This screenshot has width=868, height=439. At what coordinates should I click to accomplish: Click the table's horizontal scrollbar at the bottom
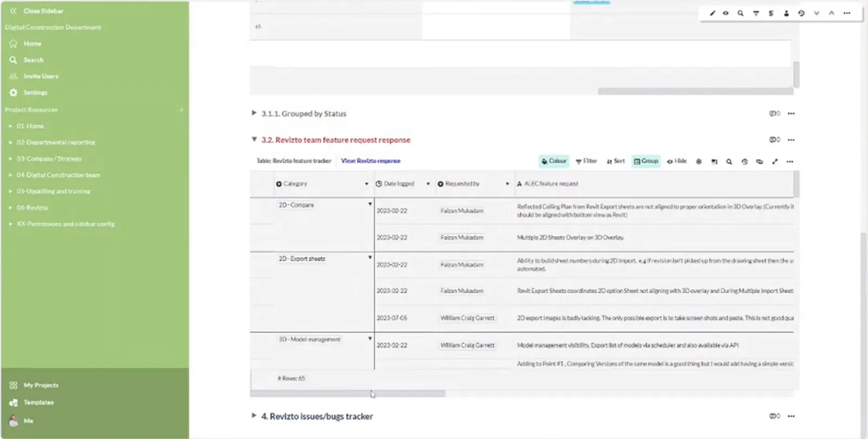[x=348, y=394]
